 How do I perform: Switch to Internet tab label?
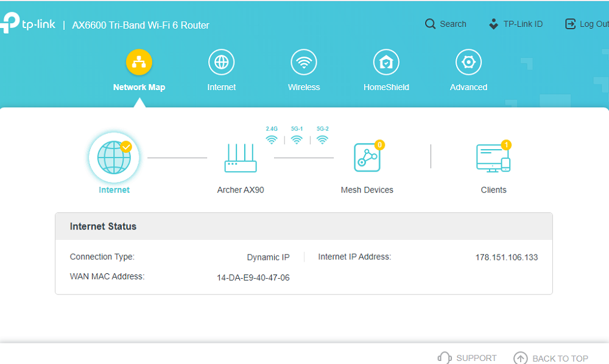(222, 87)
